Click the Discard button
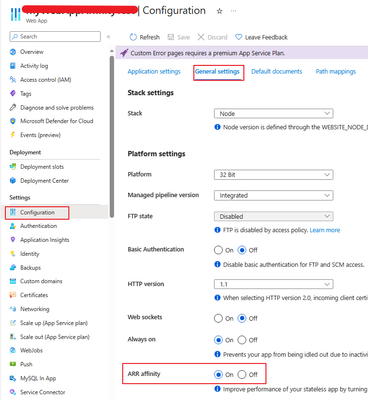This screenshot has width=368, height=400. (x=212, y=37)
